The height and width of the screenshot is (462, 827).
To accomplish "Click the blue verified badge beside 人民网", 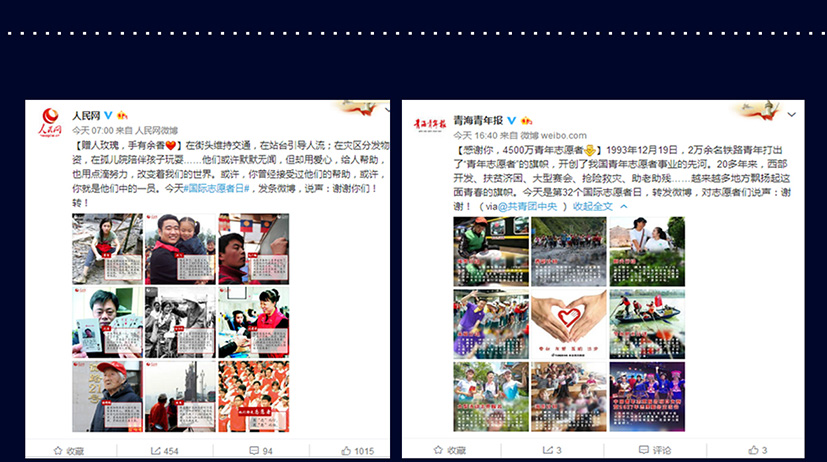I will coord(108,115).
